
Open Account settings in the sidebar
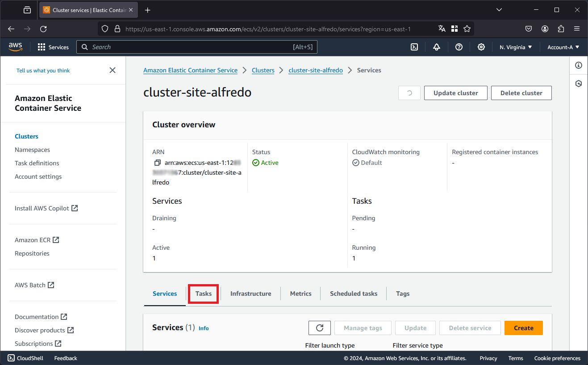[38, 176]
